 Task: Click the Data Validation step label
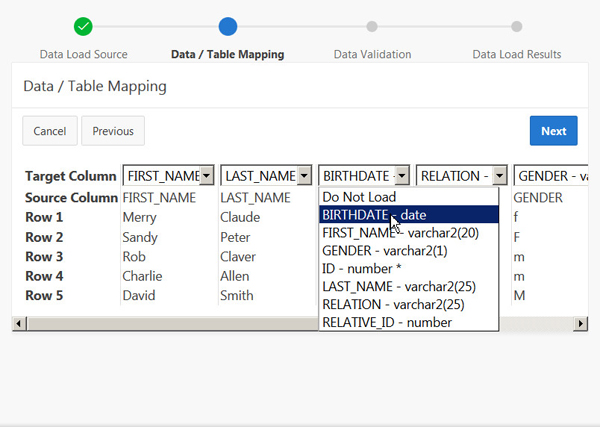(372, 54)
